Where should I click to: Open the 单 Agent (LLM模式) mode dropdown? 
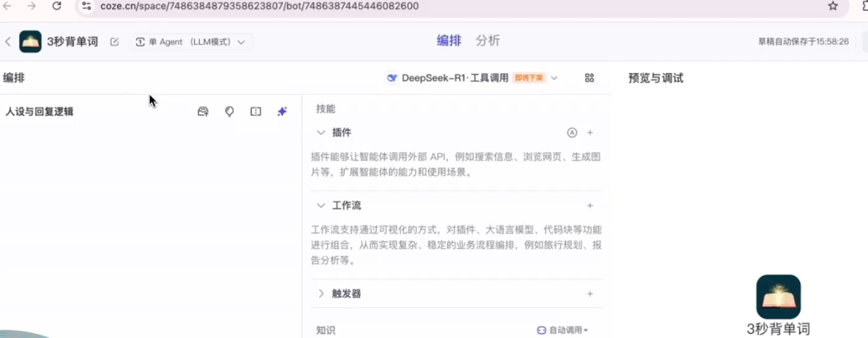click(x=190, y=42)
